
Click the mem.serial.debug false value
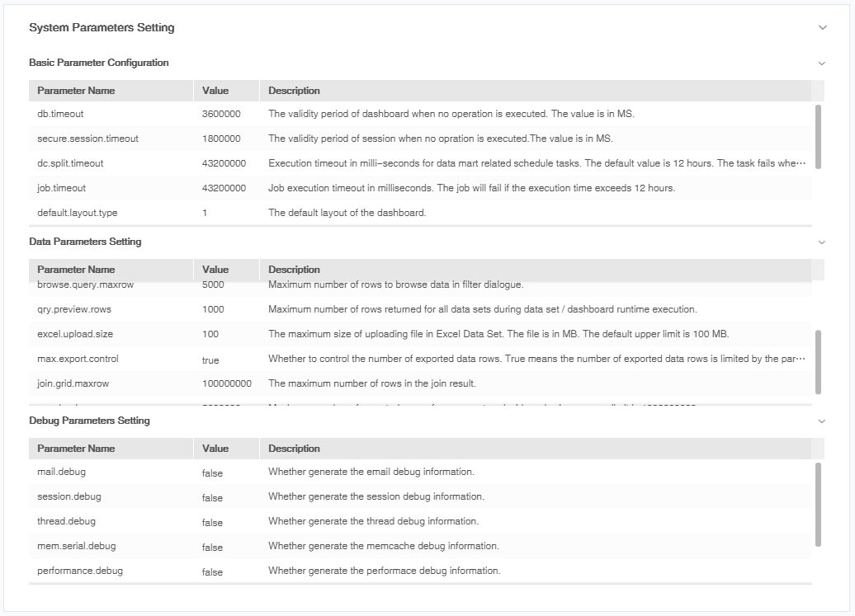(x=212, y=548)
